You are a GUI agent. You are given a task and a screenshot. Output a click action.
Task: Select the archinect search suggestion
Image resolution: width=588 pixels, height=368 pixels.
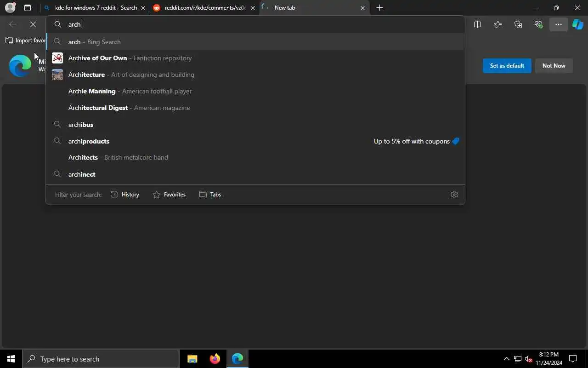point(255,174)
